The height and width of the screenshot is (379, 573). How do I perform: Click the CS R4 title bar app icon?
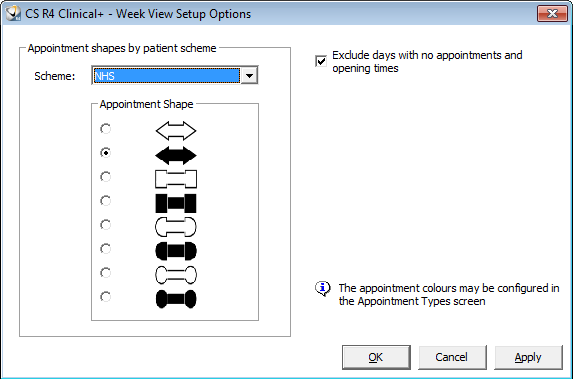[x=13, y=14]
